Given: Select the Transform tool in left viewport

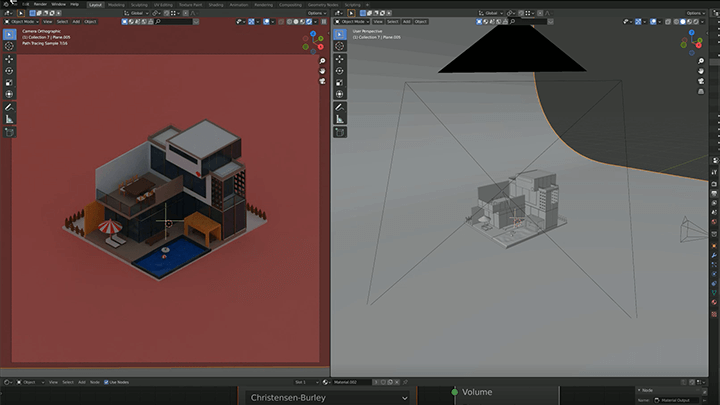Looking at the screenshot, I should click(9, 94).
